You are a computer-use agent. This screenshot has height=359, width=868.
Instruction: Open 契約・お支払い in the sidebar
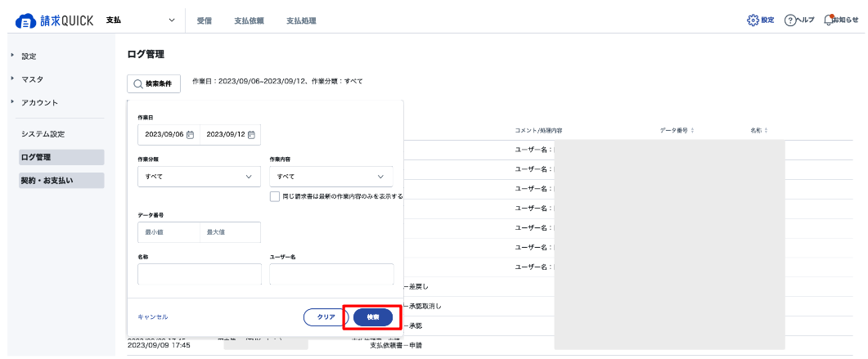click(61, 181)
